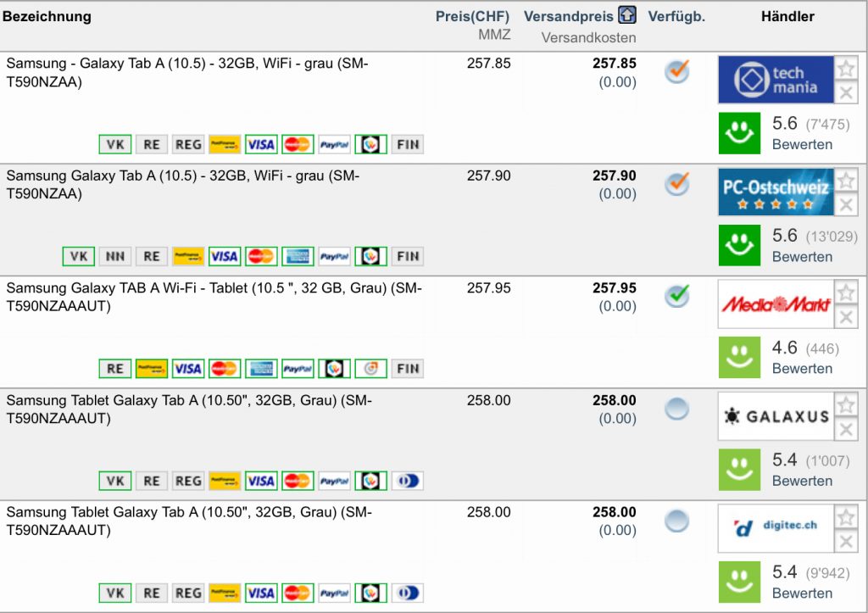Favorite the techmania merchant with star icon

(846, 70)
